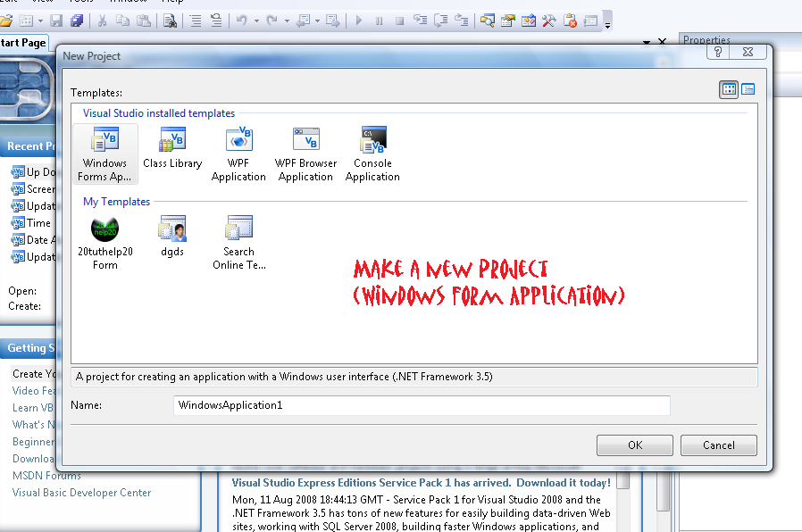Image resolution: width=802 pixels, height=532 pixels.
Task: Click the Copy toolbar icon
Action: [122, 21]
